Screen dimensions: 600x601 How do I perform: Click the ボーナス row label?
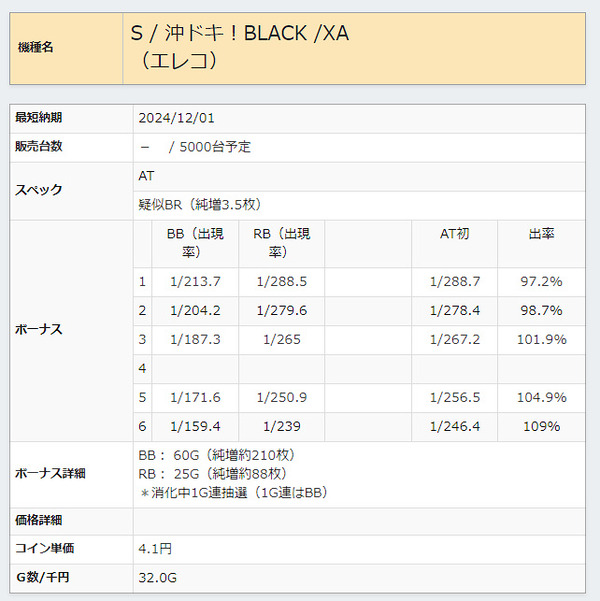[x=38, y=330]
